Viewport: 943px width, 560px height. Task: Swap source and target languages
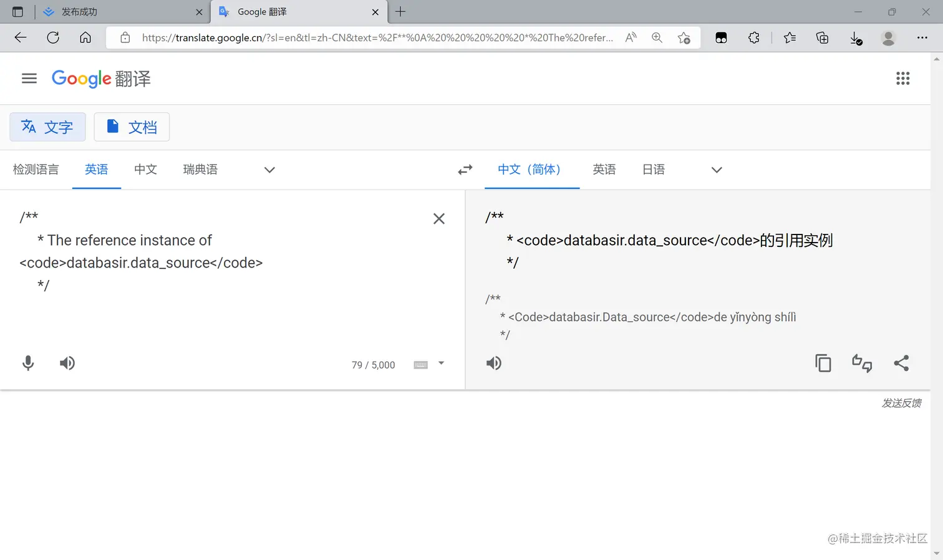(x=465, y=170)
